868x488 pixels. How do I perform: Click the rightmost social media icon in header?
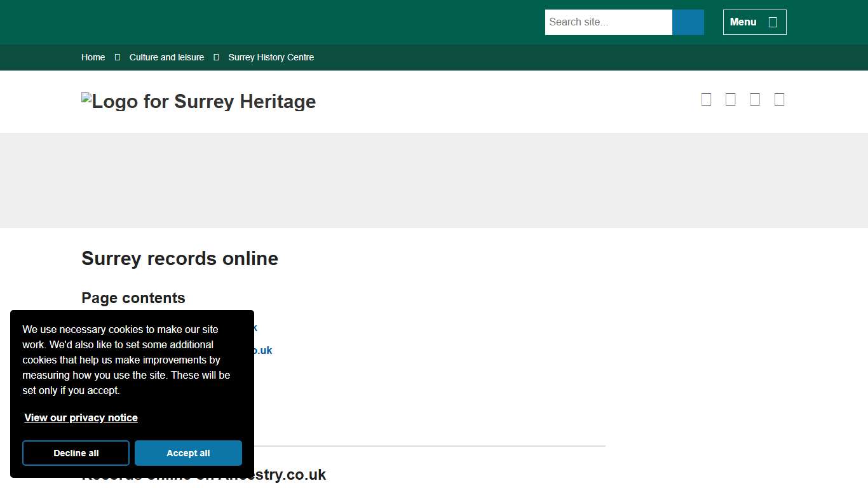[779, 99]
